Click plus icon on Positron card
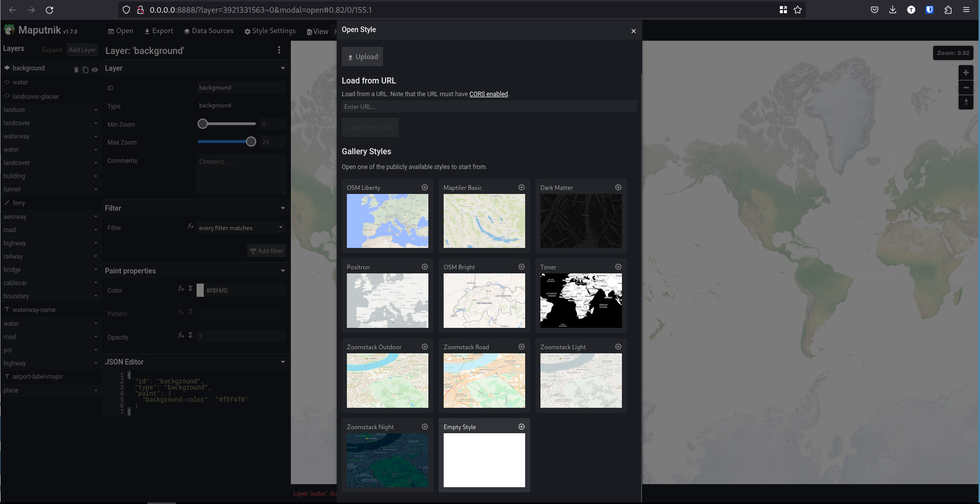This screenshot has width=980, height=504. coord(425,267)
